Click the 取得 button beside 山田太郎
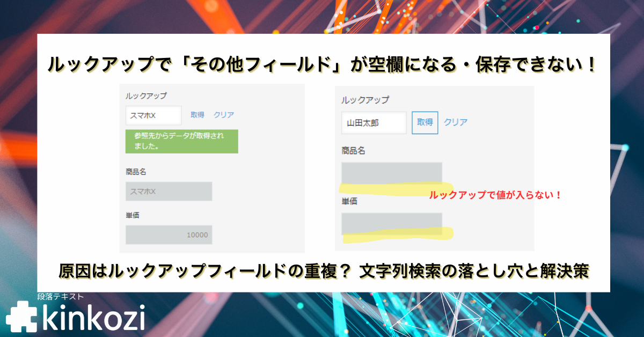Screen dimensions: 644x337 [x=423, y=122]
